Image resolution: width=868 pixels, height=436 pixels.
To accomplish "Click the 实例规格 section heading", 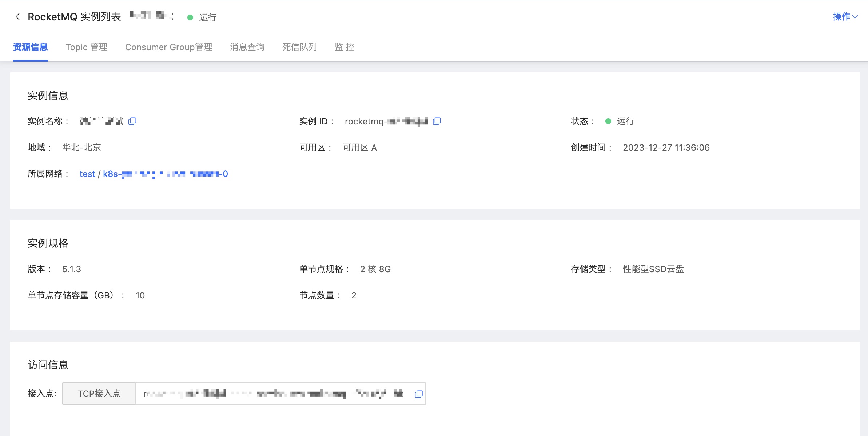I will click(x=48, y=243).
